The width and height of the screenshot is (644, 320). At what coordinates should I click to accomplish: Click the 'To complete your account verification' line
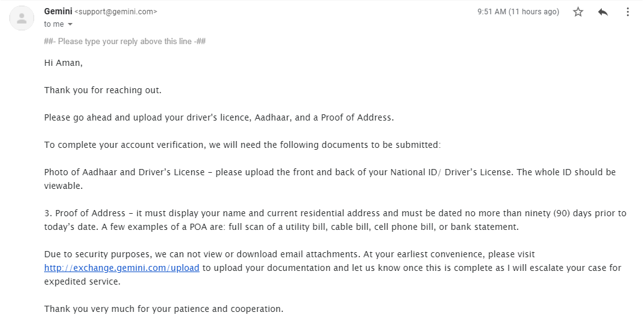[242, 145]
